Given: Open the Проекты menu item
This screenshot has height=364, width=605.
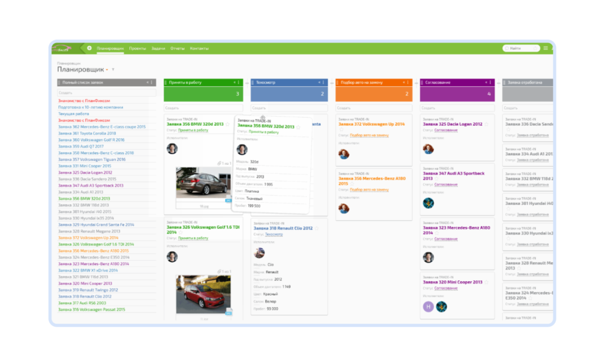Looking at the screenshot, I should (136, 48).
